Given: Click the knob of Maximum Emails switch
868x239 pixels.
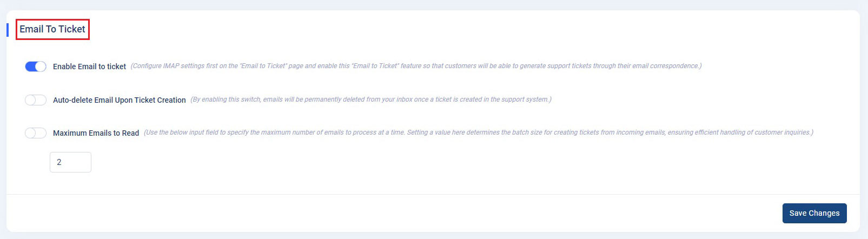Looking at the screenshot, I should [x=30, y=133].
